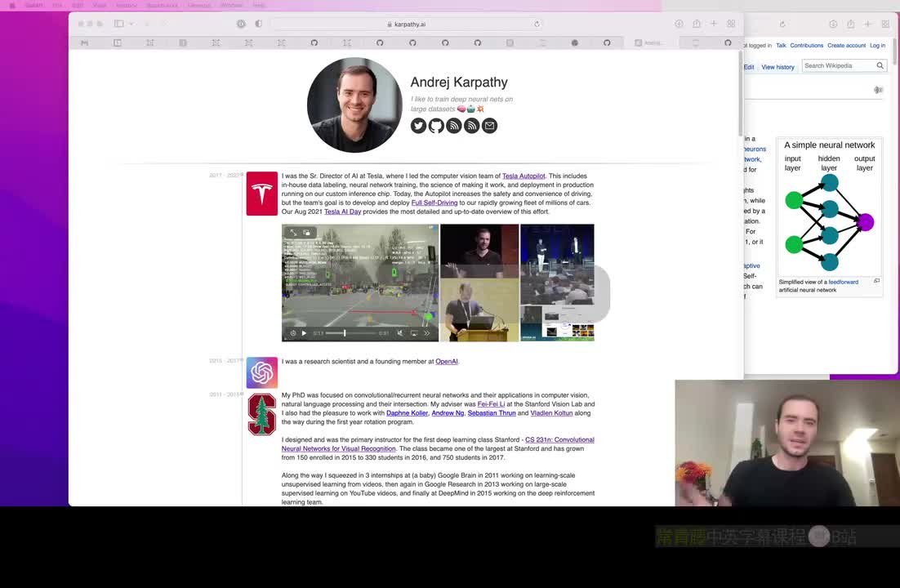Image resolution: width=900 pixels, height=588 pixels.
Task: Toggle mute on the Autopilot video
Action: pyautogui.click(x=400, y=333)
